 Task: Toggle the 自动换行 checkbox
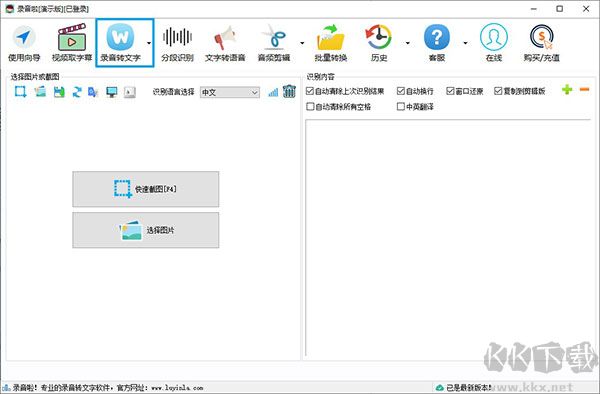(401, 91)
